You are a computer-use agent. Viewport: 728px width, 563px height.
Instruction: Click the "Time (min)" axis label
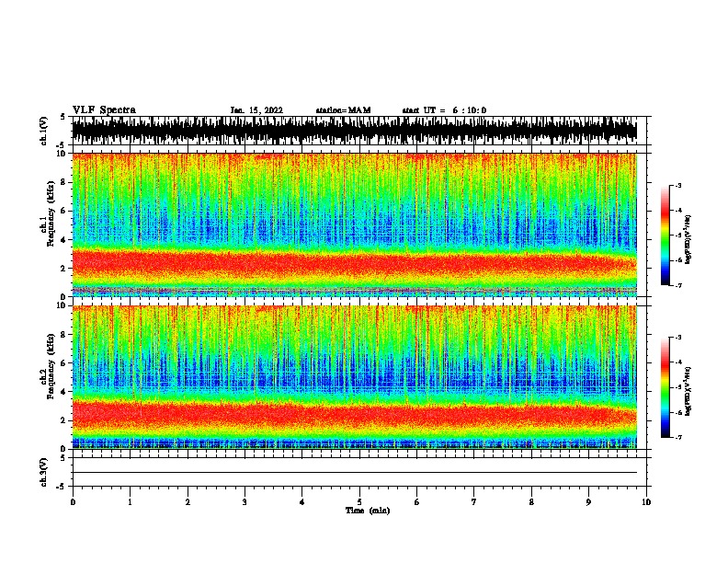368,510
